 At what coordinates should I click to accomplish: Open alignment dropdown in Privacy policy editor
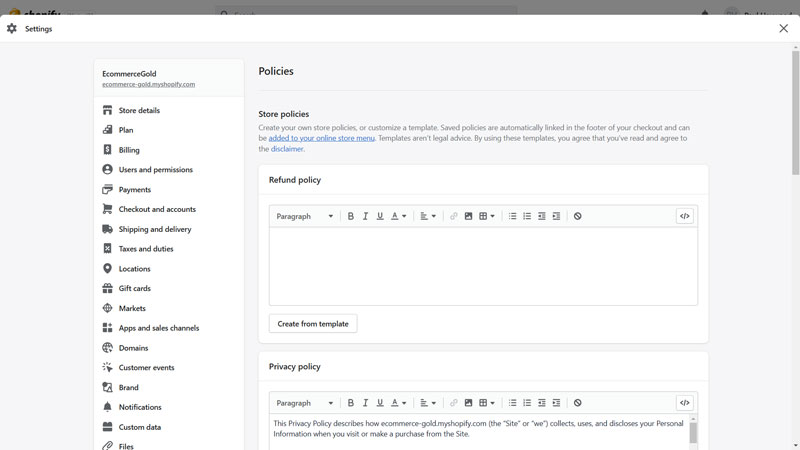[x=428, y=403]
